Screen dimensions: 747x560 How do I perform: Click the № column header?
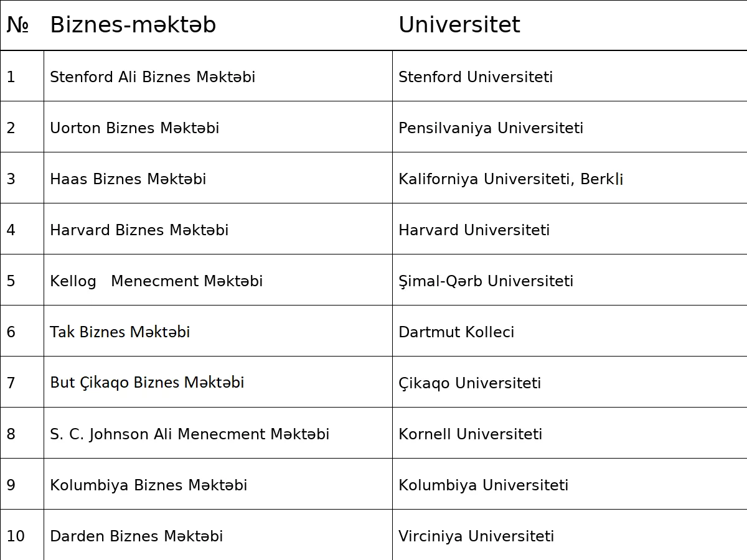[17, 25]
